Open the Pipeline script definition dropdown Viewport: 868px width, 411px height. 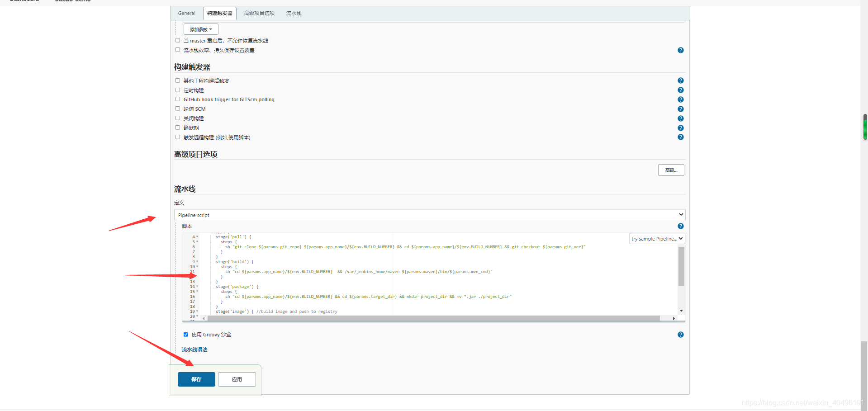[x=430, y=215]
